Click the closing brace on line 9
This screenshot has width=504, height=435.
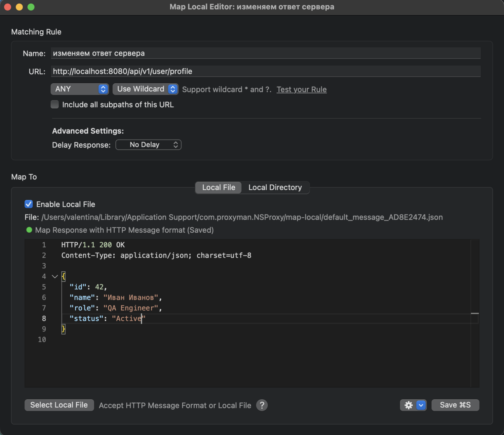(63, 329)
